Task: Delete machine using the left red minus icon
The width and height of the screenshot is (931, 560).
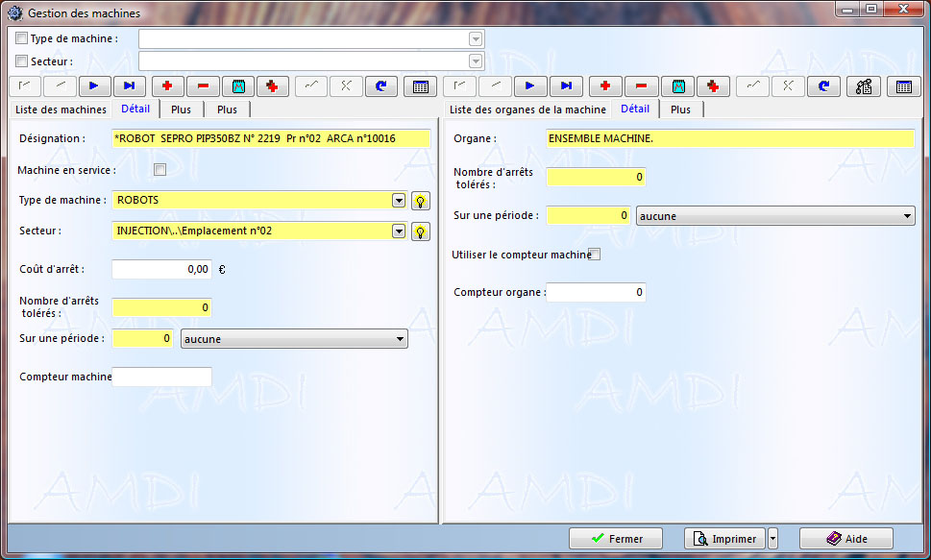Action: click(203, 86)
